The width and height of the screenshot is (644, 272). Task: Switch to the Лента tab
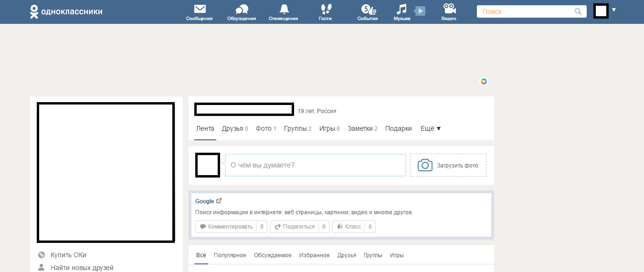pos(205,129)
